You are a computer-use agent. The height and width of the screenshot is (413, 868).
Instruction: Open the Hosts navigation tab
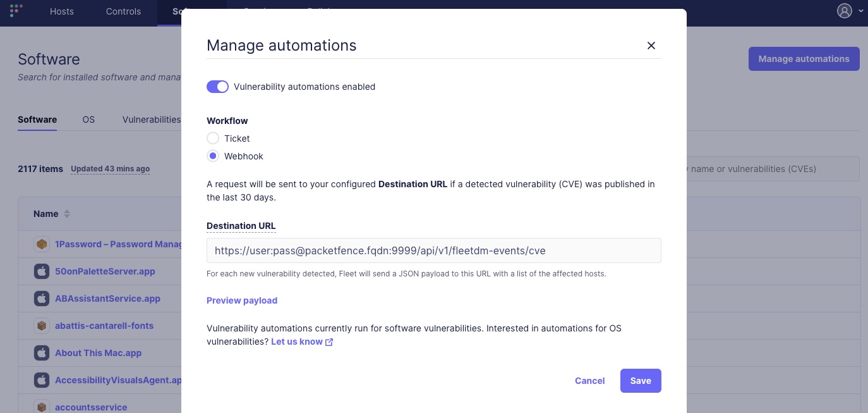coord(62,11)
